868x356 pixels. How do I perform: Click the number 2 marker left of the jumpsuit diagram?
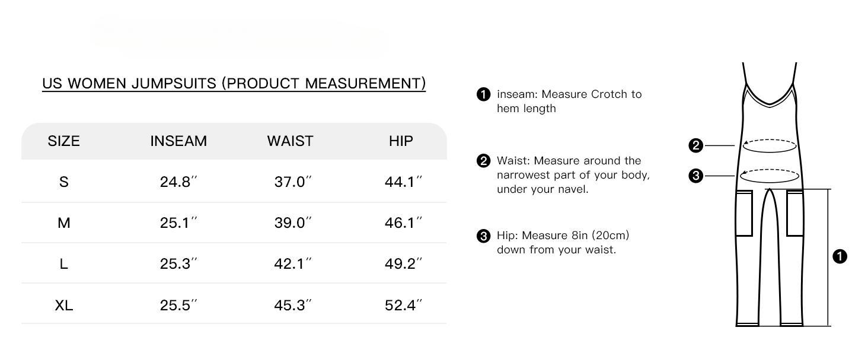tap(696, 145)
